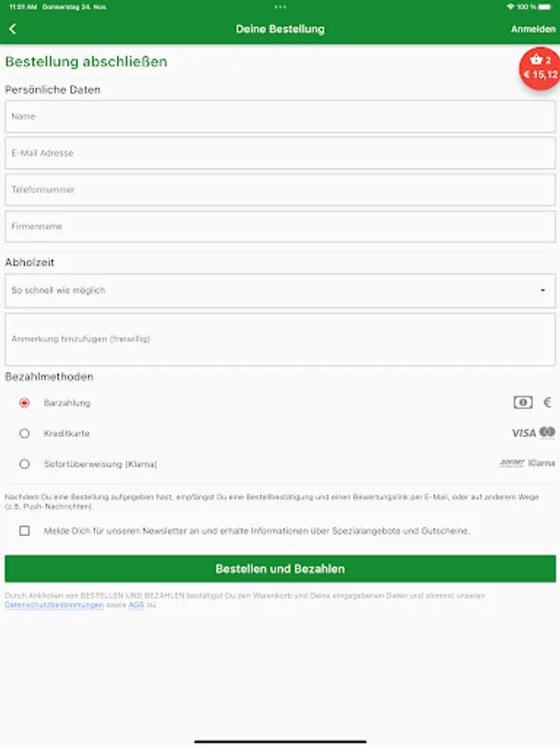Open the Datenschutzbestimmungen link
560x747 pixels.
point(54,605)
